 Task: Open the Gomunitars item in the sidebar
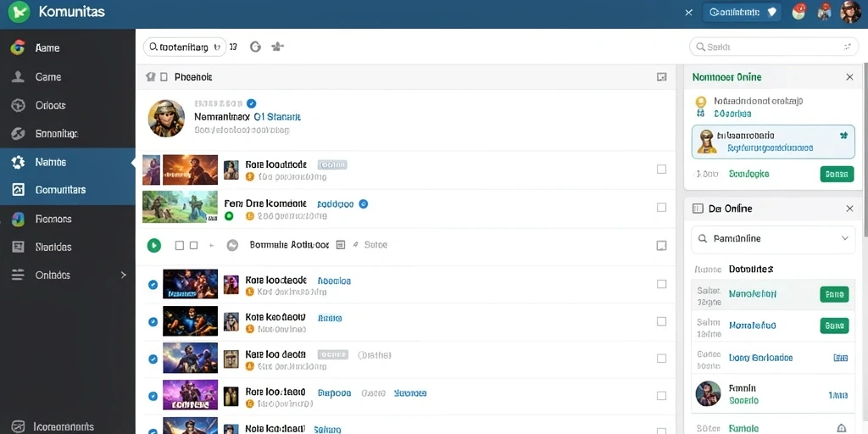point(68,190)
